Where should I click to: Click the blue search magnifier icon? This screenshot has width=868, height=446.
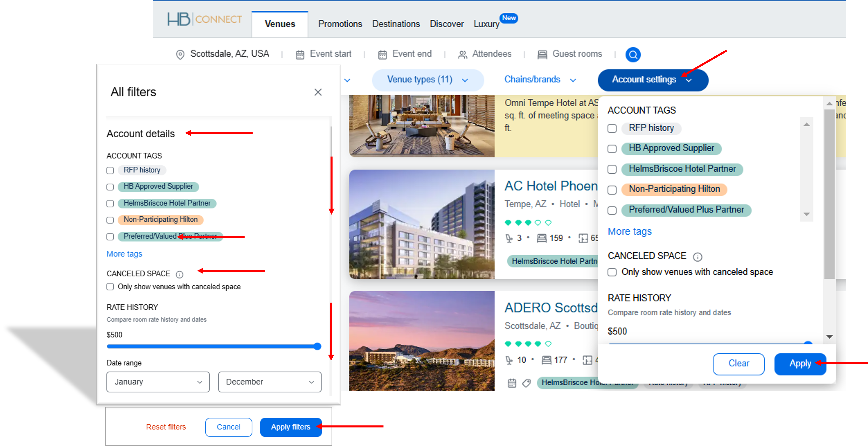[x=633, y=55]
